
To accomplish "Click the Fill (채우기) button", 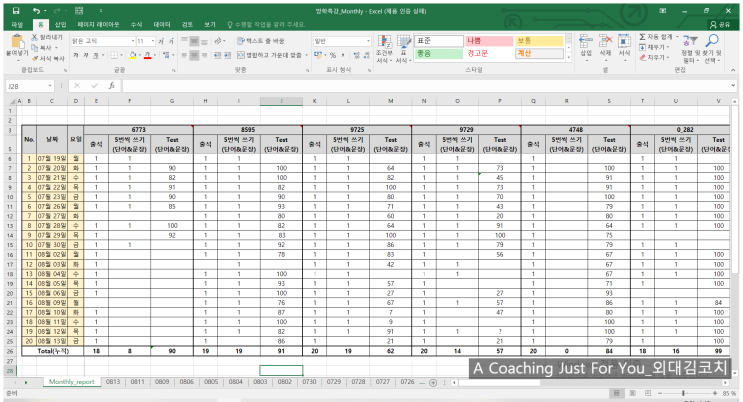I will (x=654, y=47).
